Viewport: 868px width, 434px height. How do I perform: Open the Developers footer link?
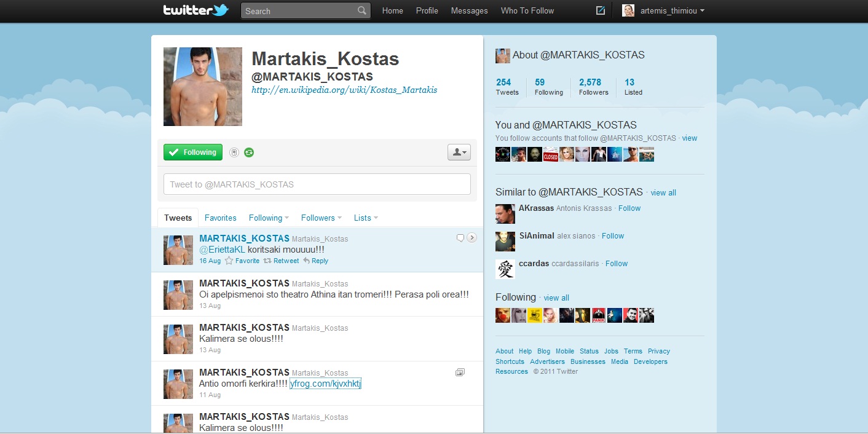pyautogui.click(x=650, y=362)
